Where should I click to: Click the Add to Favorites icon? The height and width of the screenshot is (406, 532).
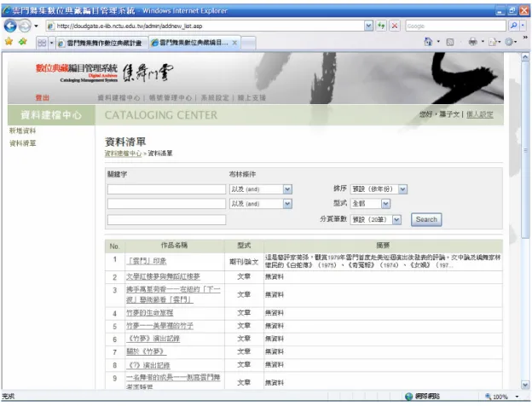click(x=23, y=42)
